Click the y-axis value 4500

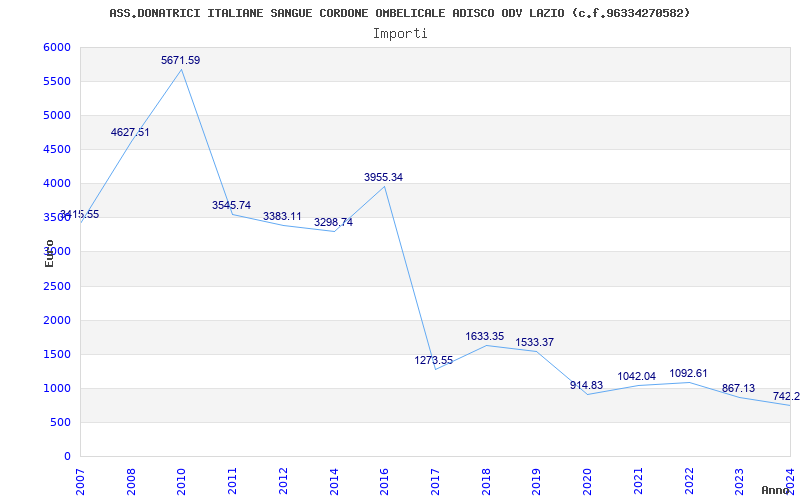(x=58, y=149)
